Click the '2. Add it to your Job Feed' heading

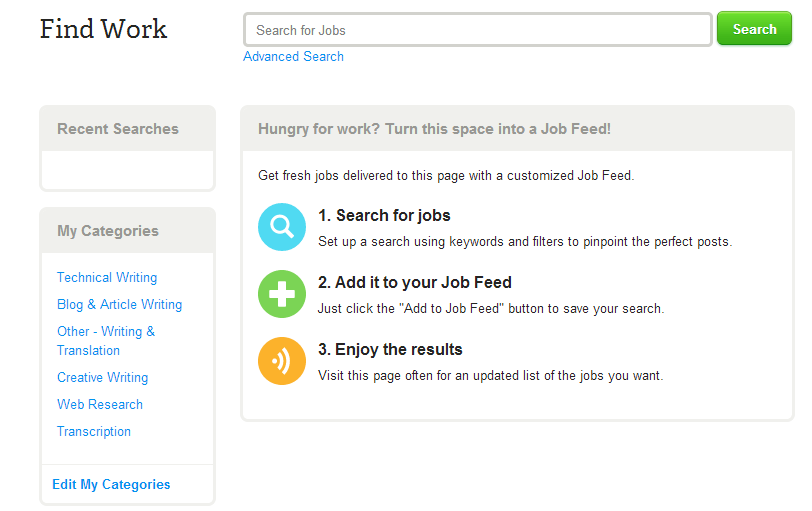(x=414, y=283)
